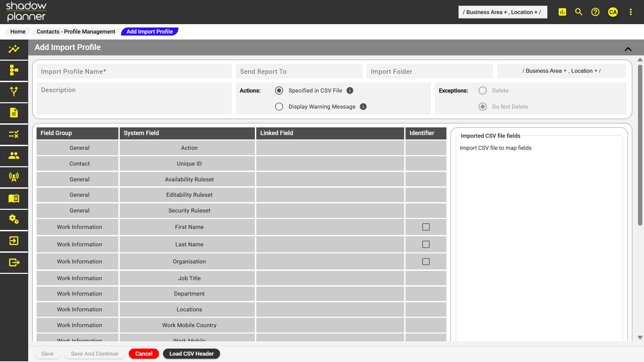Click the bar chart icon in the top bar
Screen dimensions: 644x362
click(562, 12)
